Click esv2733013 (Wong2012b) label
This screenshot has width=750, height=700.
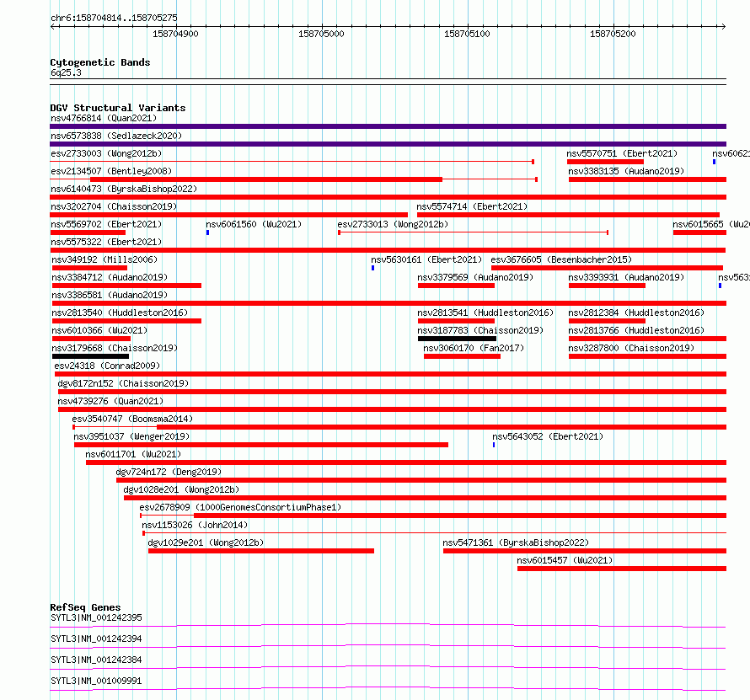393,224
